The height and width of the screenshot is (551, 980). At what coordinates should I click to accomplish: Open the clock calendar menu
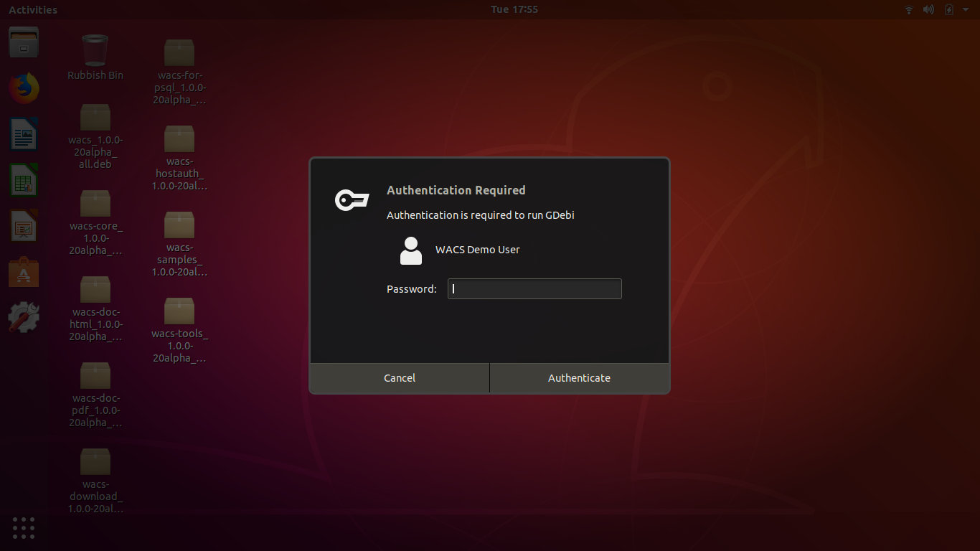coord(514,9)
